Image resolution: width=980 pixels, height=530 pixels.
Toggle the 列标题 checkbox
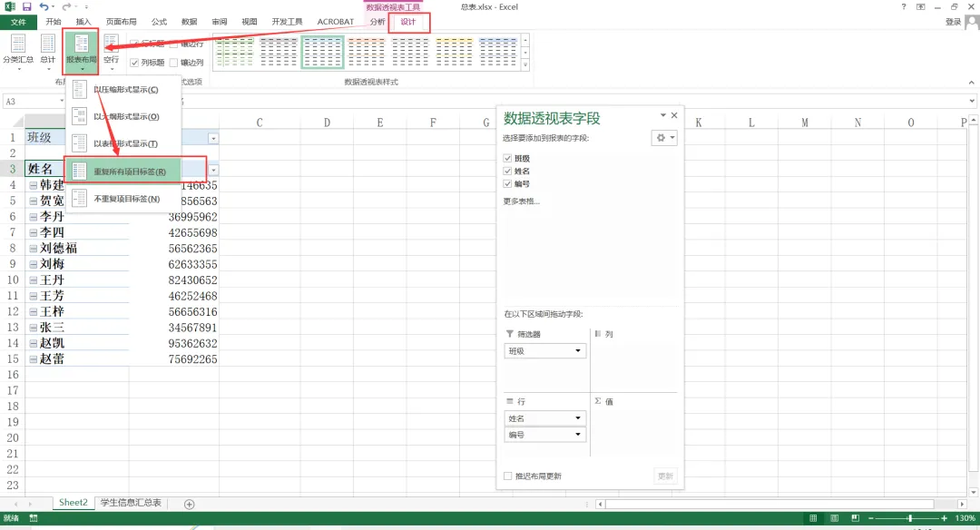click(x=133, y=63)
